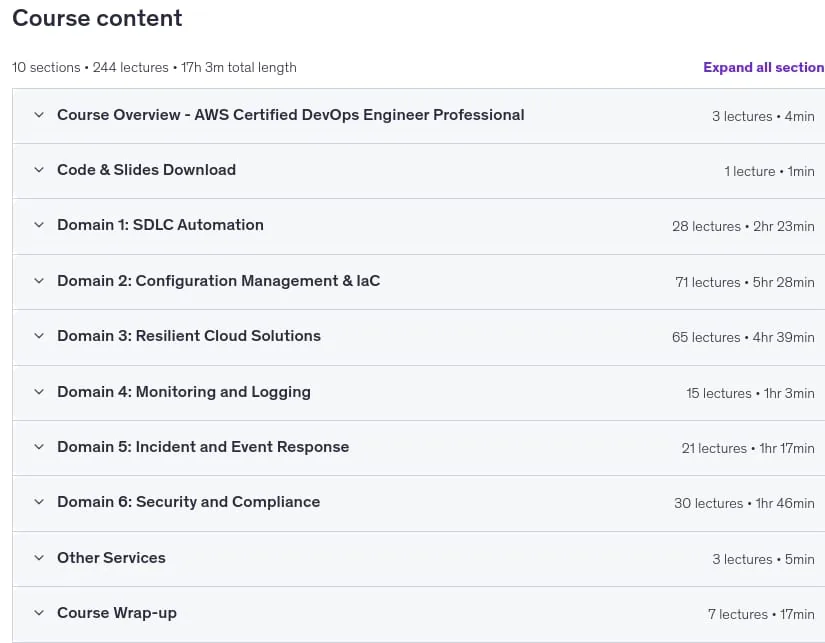Click '3 lectures • 5min' text
Image resolution: width=825 pixels, height=643 pixels.
[763, 559]
